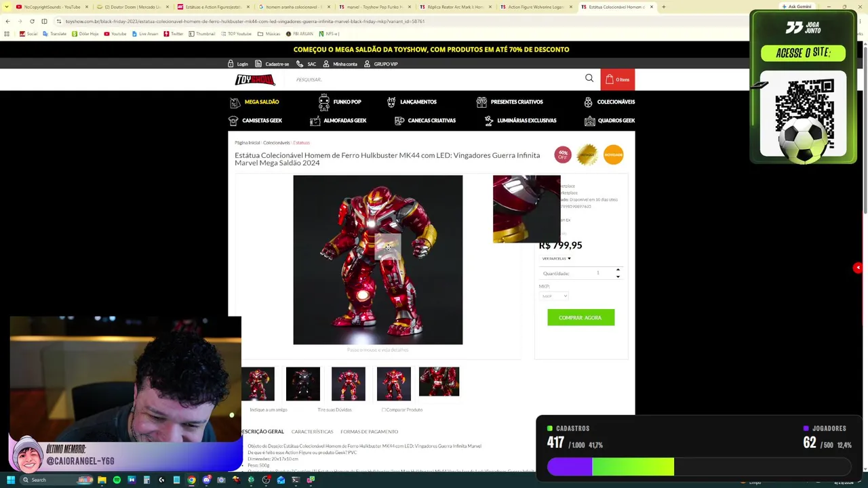Click the Página Inicial breadcrumb

pos(248,143)
